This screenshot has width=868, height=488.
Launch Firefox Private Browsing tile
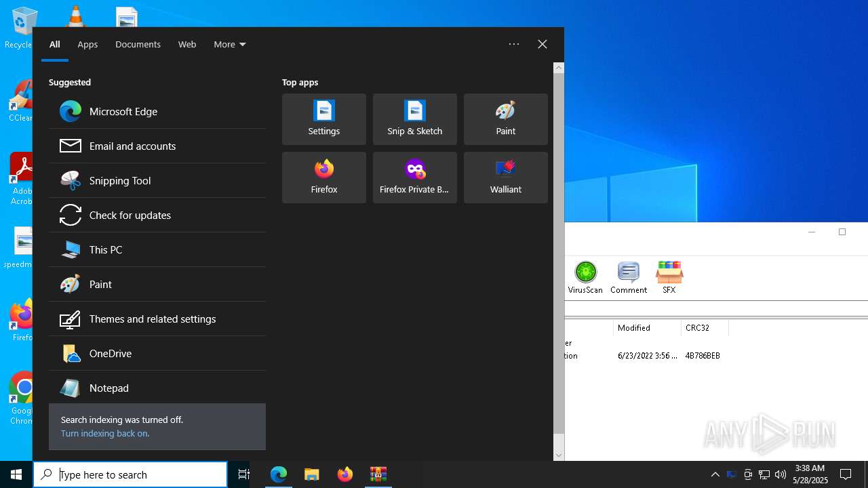415,178
